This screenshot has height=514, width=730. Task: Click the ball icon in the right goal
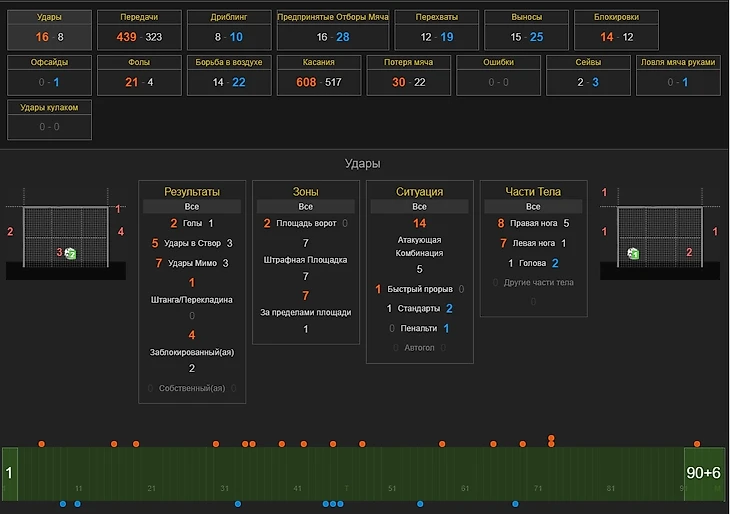tap(633, 254)
